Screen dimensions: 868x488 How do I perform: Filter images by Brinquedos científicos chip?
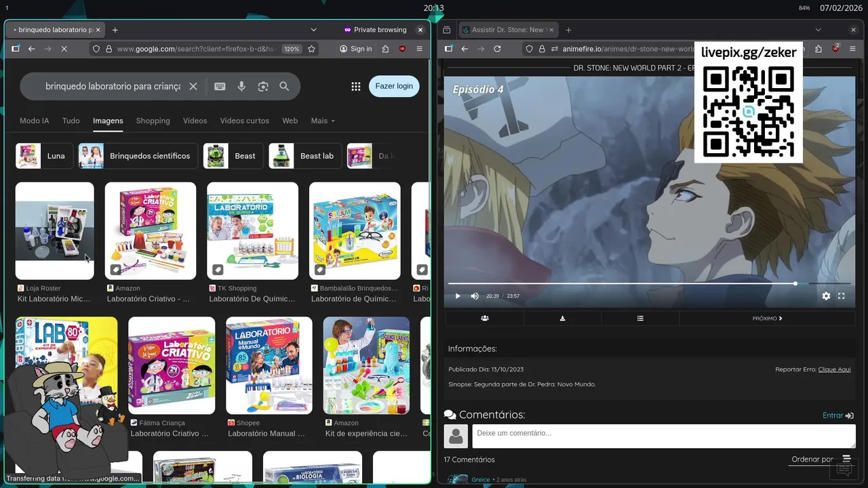click(138, 156)
